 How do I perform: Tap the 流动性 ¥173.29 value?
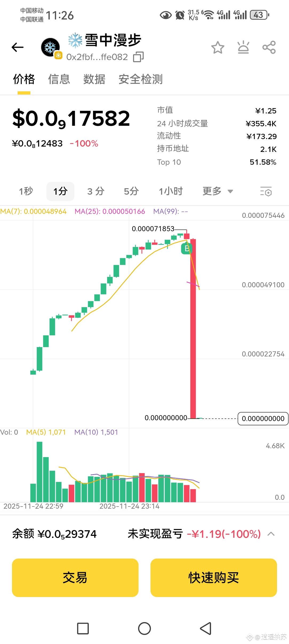coord(262,136)
